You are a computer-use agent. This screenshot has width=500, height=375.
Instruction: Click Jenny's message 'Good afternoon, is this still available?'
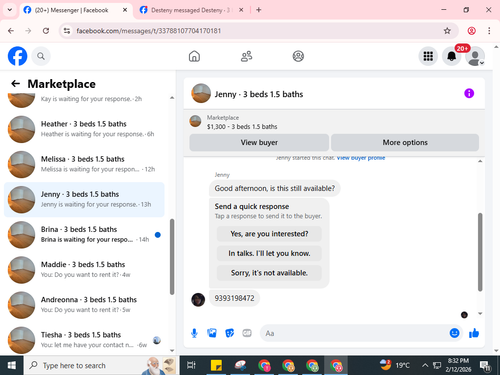tap(274, 188)
